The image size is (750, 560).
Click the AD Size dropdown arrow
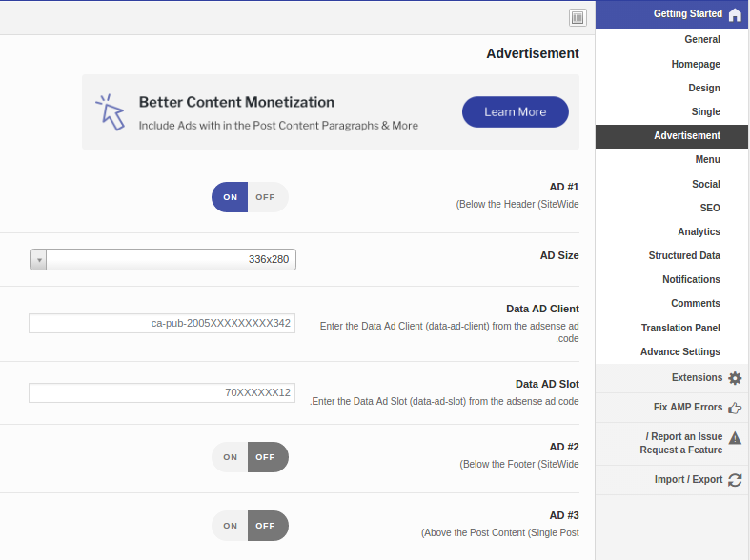click(39, 259)
